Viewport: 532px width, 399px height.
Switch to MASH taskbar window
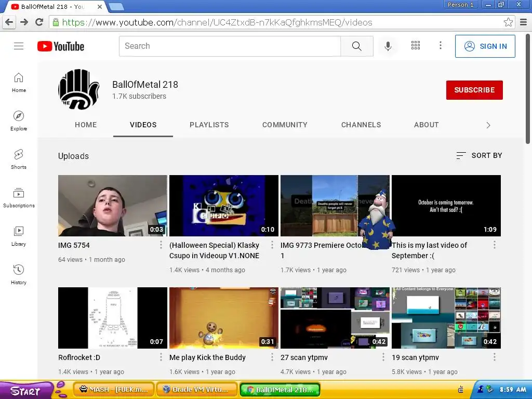(x=114, y=390)
